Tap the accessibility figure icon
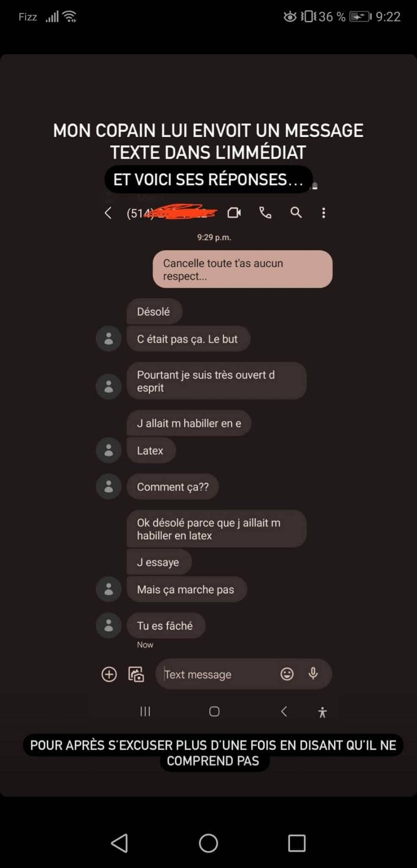This screenshot has width=417, height=868. pos(323,712)
